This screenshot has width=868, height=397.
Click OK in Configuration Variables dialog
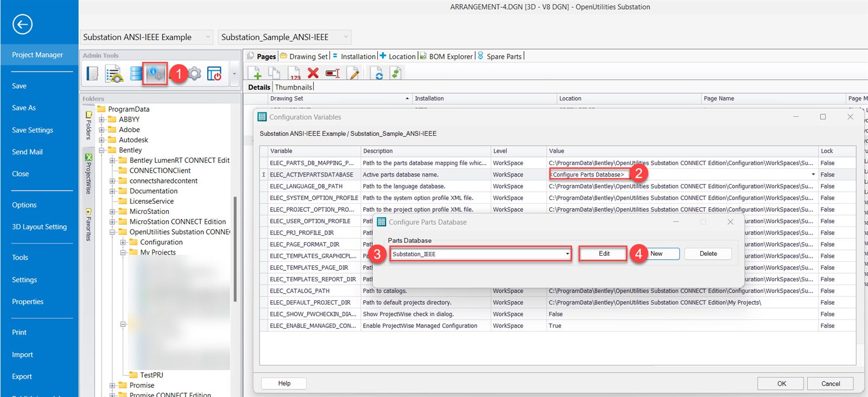coord(781,383)
